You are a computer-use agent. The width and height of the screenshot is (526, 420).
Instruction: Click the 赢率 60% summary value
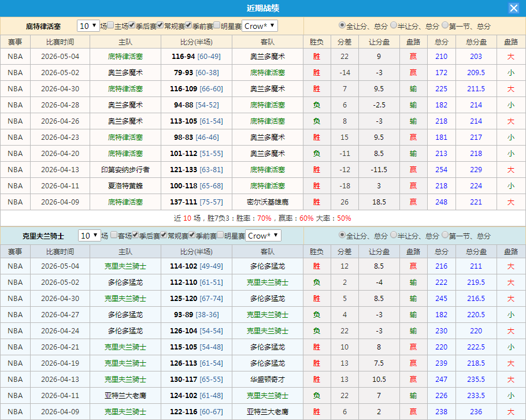(x=306, y=218)
